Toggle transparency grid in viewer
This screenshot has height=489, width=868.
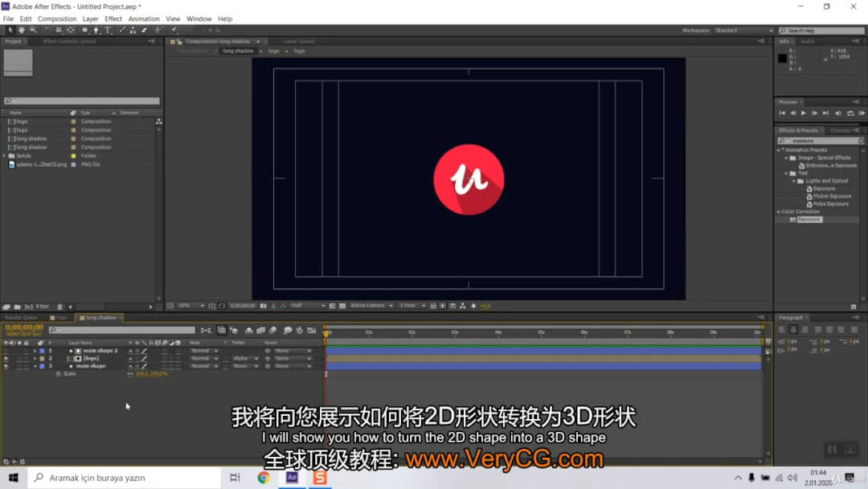point(342,306)
